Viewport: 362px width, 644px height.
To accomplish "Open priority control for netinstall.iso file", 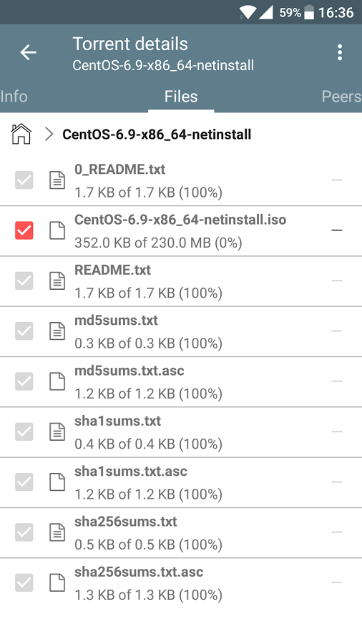I will (x=336, y=230).
